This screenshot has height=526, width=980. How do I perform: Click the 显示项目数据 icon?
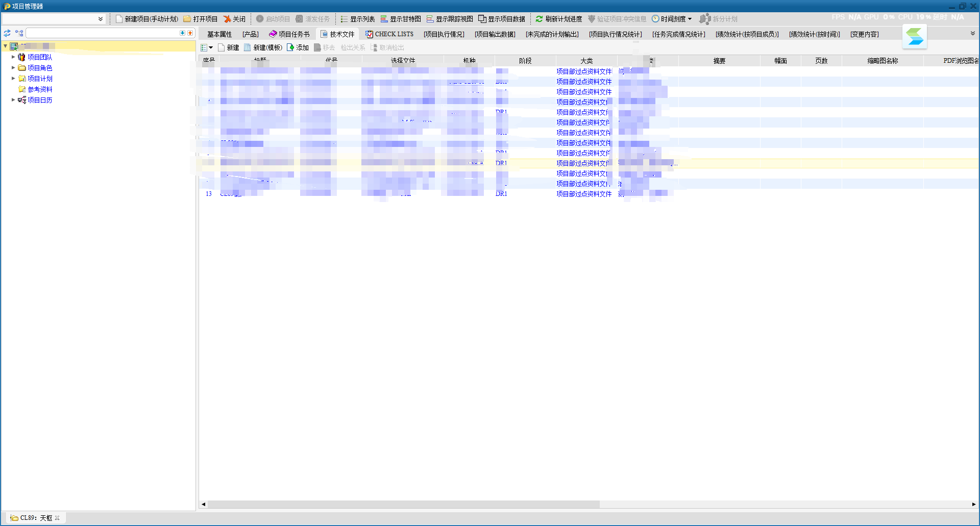(482, 19)
